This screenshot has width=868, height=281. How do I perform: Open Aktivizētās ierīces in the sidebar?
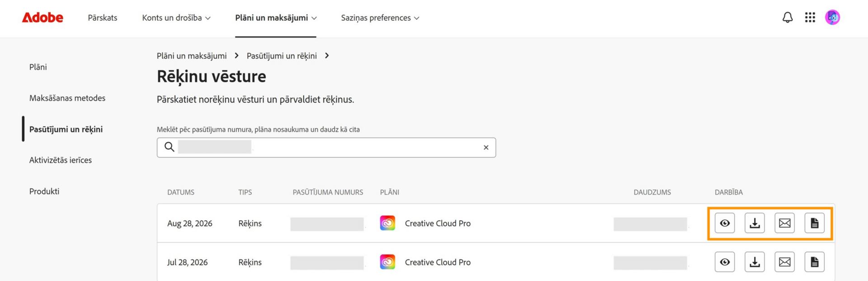click(x=61, y=160)
